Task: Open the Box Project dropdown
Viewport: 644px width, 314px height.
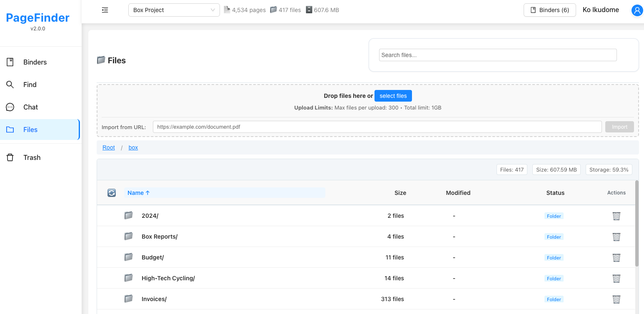Action: pyautogui.click(x=174, y=10)
